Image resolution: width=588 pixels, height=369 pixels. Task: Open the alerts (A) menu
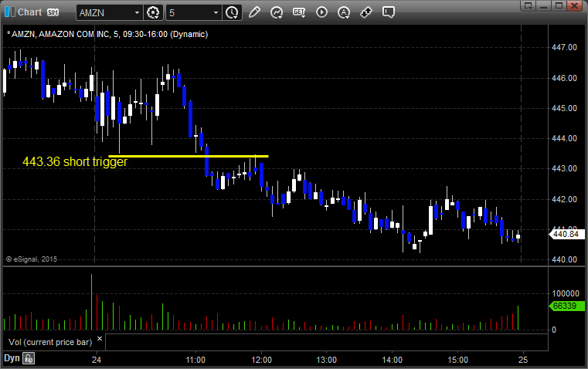click(x=344, y=12)
